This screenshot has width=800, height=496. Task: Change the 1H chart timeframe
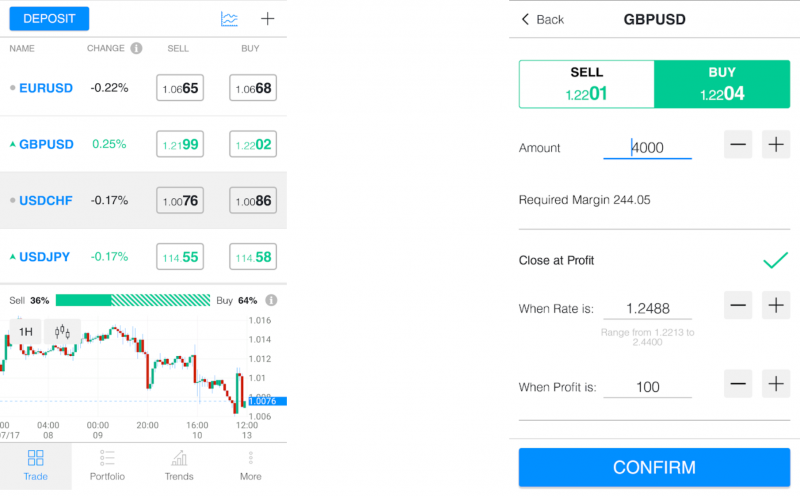point(26,332)
